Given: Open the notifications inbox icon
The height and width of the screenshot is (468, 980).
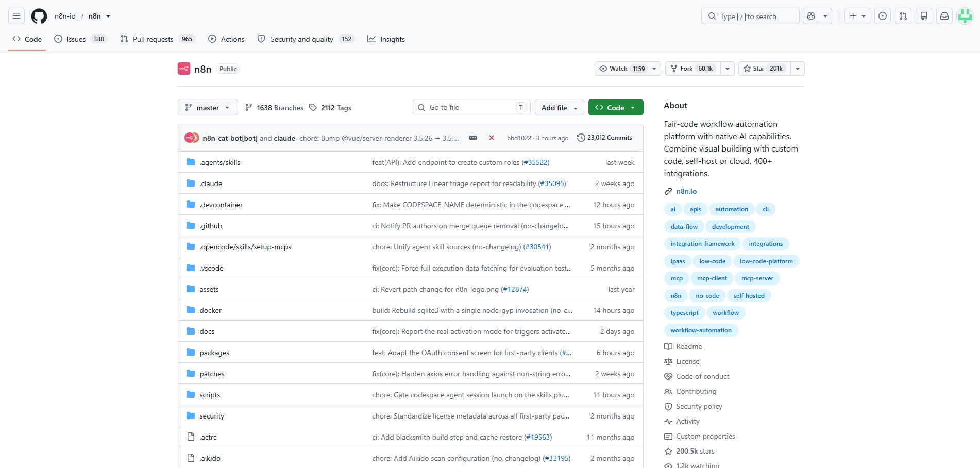Looking at the screenshot, I should [x=944, y=16].
